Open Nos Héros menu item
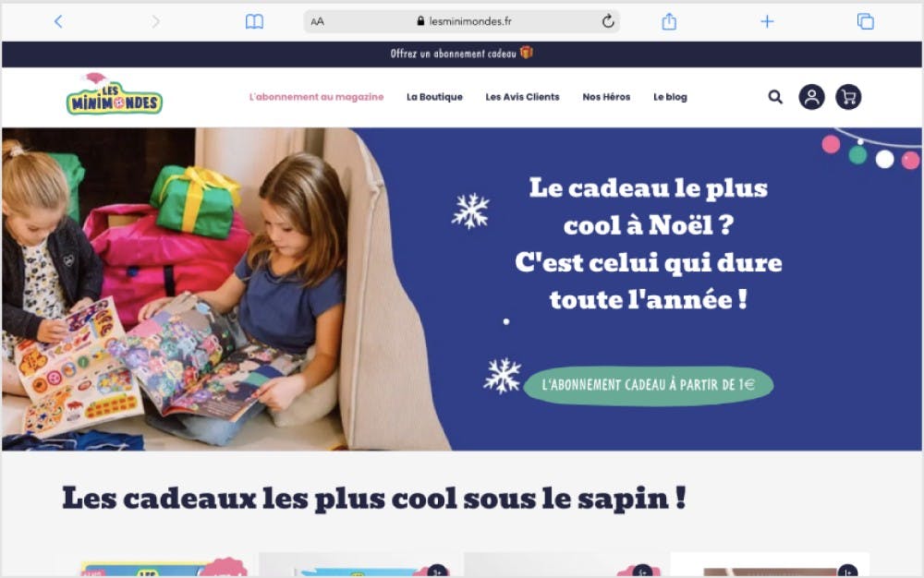 [606, 97]
